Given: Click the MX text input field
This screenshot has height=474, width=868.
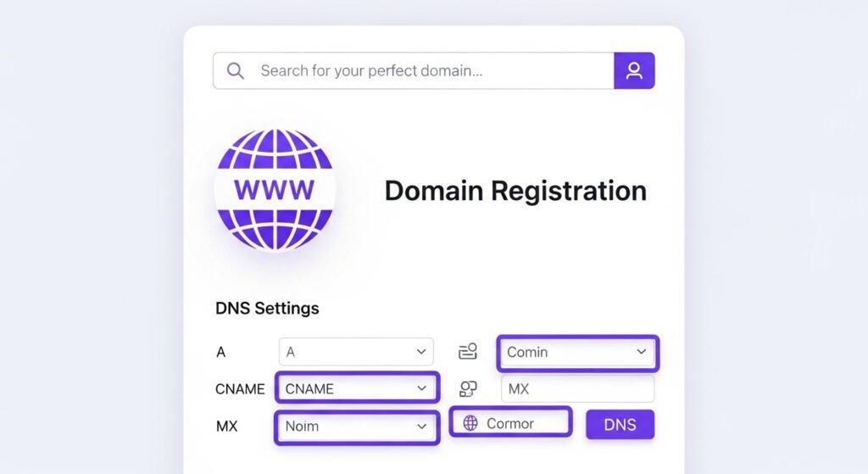Looking at the screenshot, I should 577,388.
